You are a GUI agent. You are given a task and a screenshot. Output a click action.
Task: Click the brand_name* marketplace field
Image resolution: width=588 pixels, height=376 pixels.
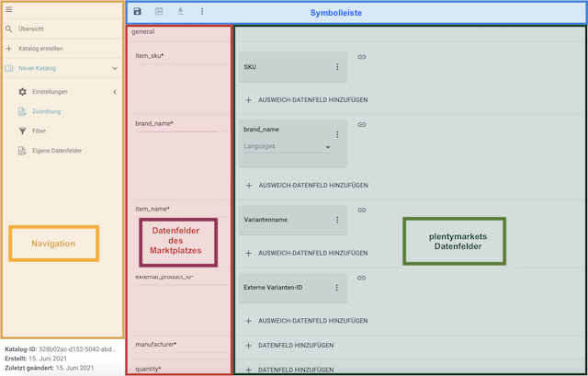pyautogui.click(x=154, y=123)
